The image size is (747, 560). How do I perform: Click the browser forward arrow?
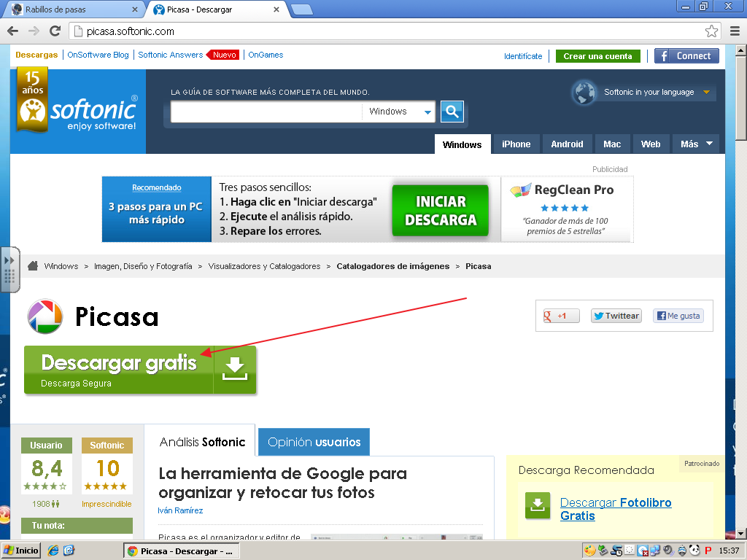[x=34, y=31]
